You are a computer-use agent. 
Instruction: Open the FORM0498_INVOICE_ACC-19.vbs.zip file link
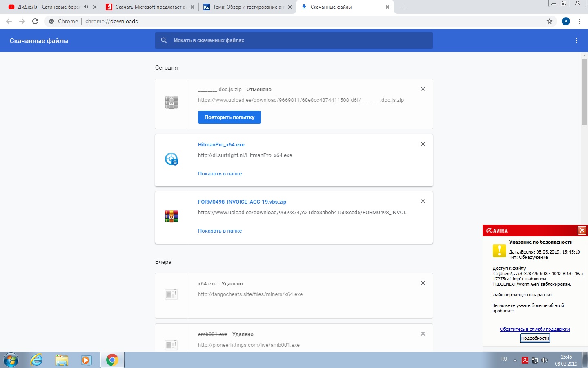(242, 202)
